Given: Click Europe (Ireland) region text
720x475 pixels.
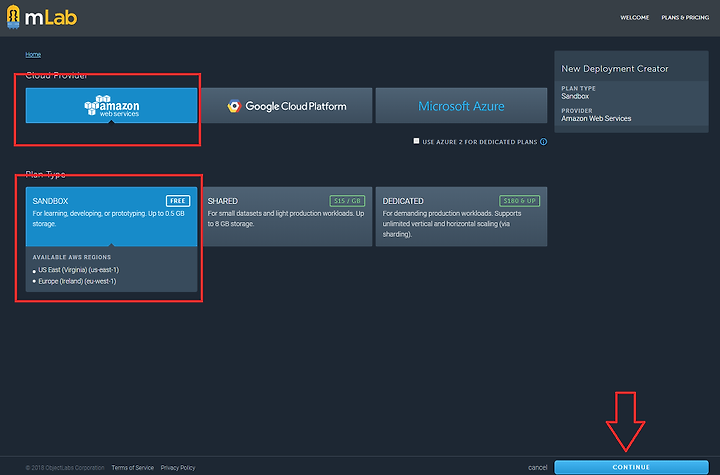Looking at the screenshot, I should (77, 281).
